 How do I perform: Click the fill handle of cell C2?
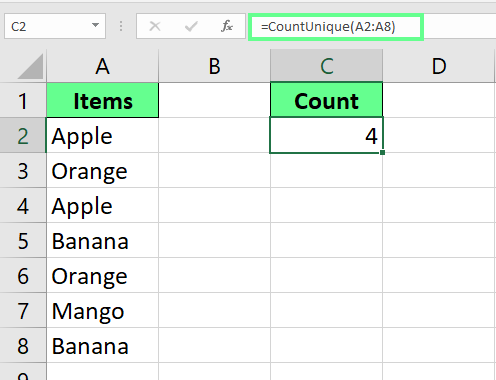click(382, 152)
